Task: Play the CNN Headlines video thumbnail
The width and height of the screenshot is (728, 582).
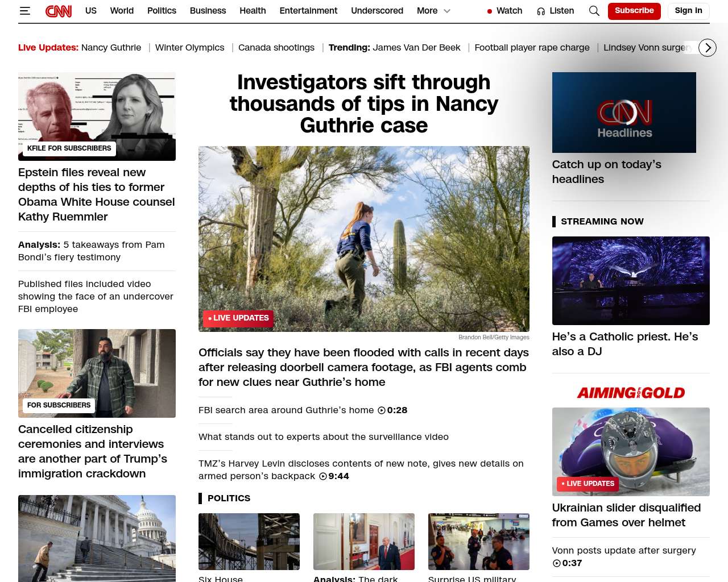Action: pos(624,113)
